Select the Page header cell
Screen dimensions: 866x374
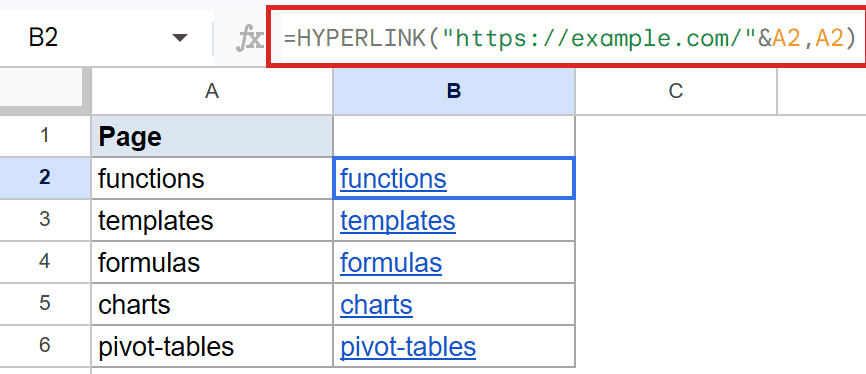212,136
